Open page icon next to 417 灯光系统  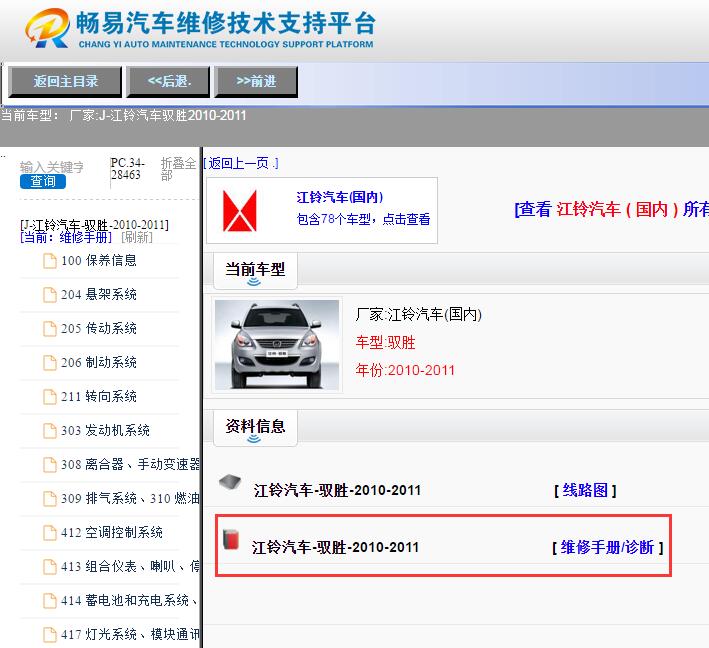click(x=50, y=635)
